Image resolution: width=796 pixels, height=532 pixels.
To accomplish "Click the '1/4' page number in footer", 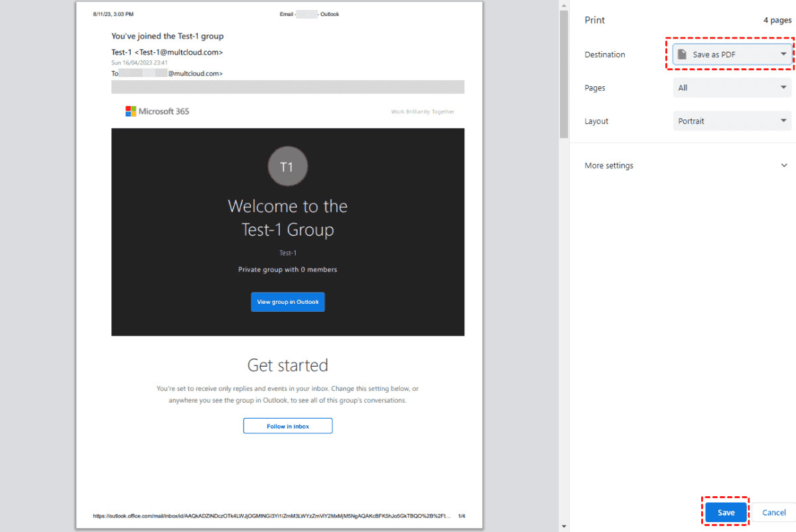I will 462,515.
